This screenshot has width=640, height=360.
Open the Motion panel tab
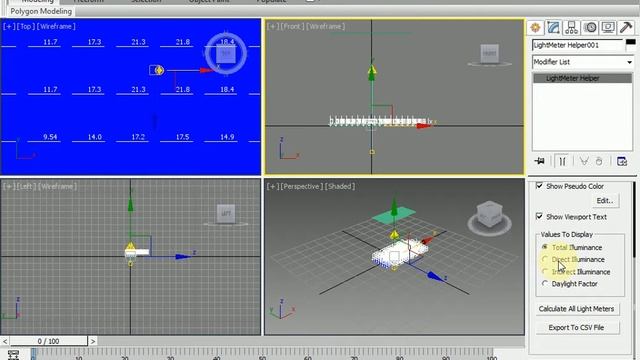click(590, 28)
